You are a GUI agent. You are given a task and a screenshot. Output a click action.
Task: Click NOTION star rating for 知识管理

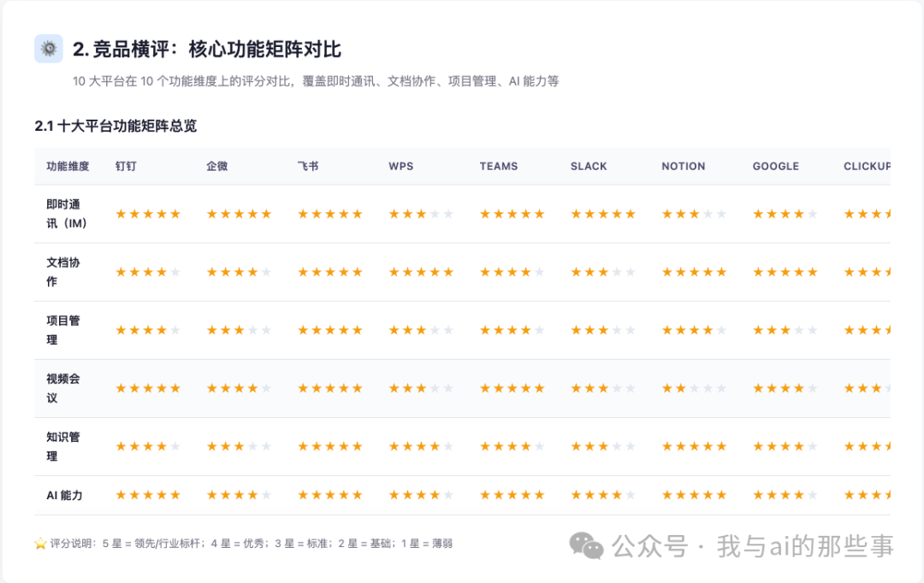[694, 446]
